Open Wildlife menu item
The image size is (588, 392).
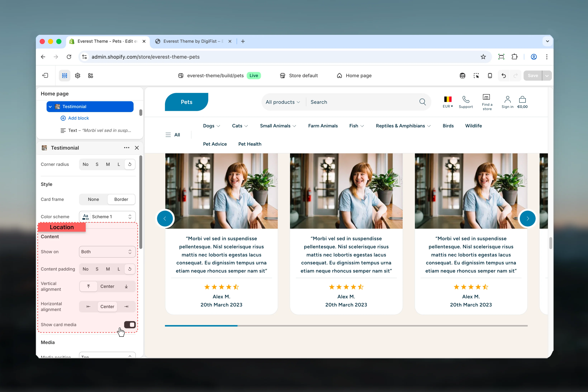point(473,126)
